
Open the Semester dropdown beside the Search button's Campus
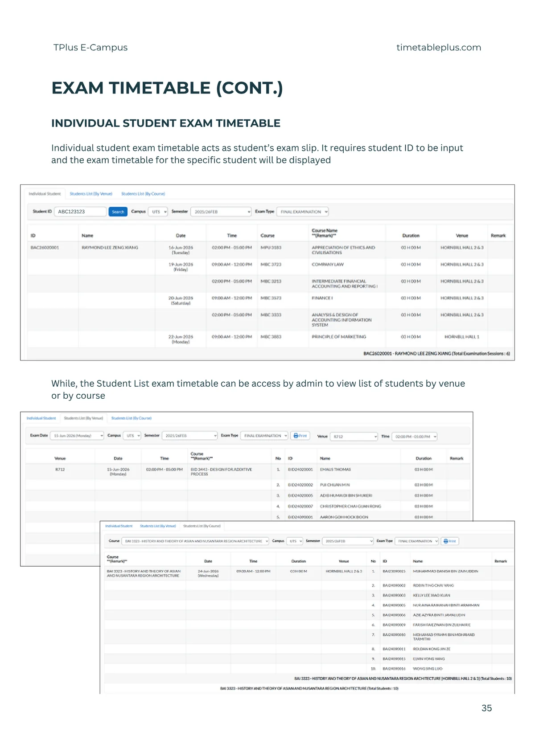(221, 212)
